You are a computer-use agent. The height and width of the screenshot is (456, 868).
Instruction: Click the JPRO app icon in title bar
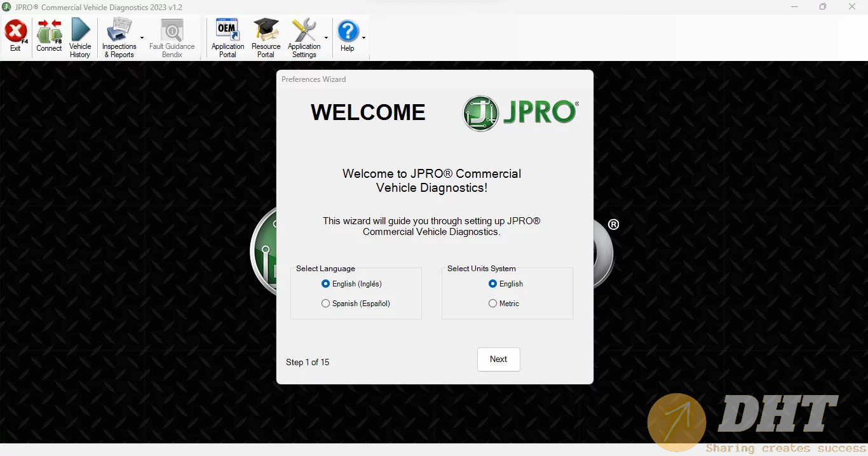[x=7, y=7]
